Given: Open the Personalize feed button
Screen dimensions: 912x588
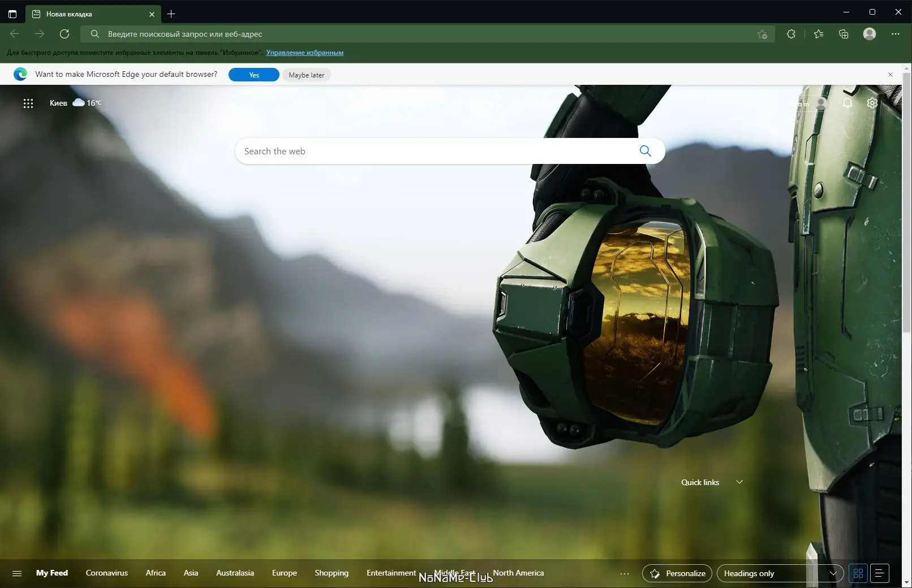Looking at the screenshot, I should pyautogui.click(x=677, y=573).
